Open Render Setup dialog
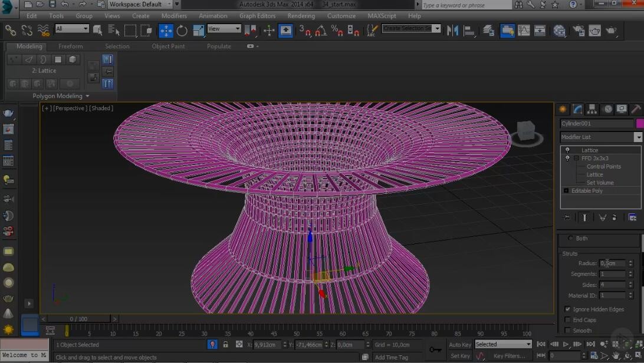 click(x=579, y=31)
